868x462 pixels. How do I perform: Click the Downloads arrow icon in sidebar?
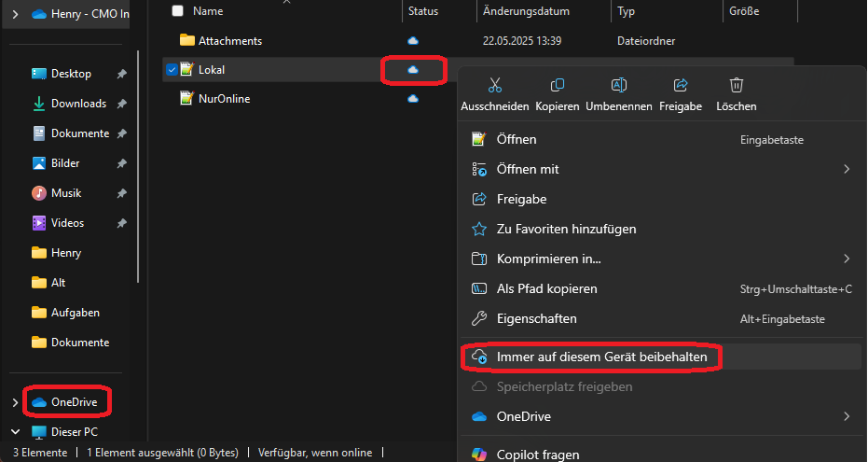[x=39, y=104]
